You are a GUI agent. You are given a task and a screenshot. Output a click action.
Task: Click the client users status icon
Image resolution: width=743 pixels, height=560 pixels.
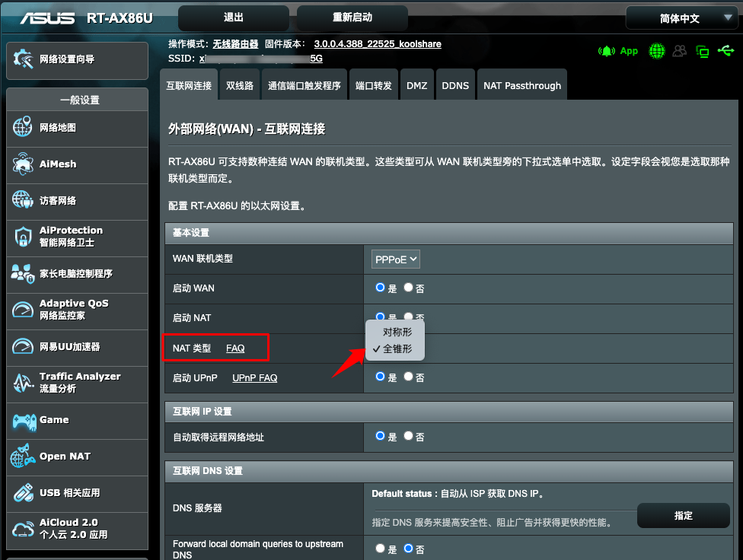(x=680, y=51)
